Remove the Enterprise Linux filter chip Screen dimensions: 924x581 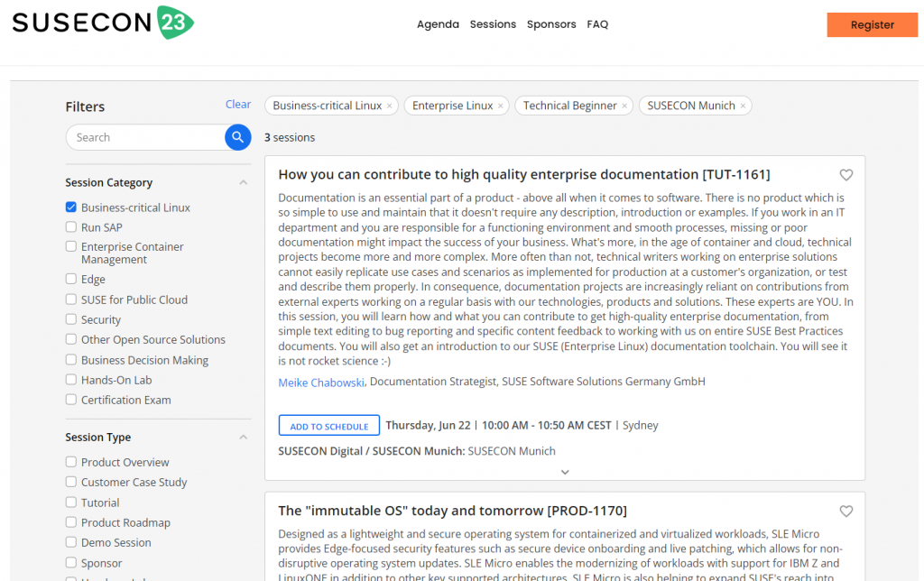click(x=501, y=106)
